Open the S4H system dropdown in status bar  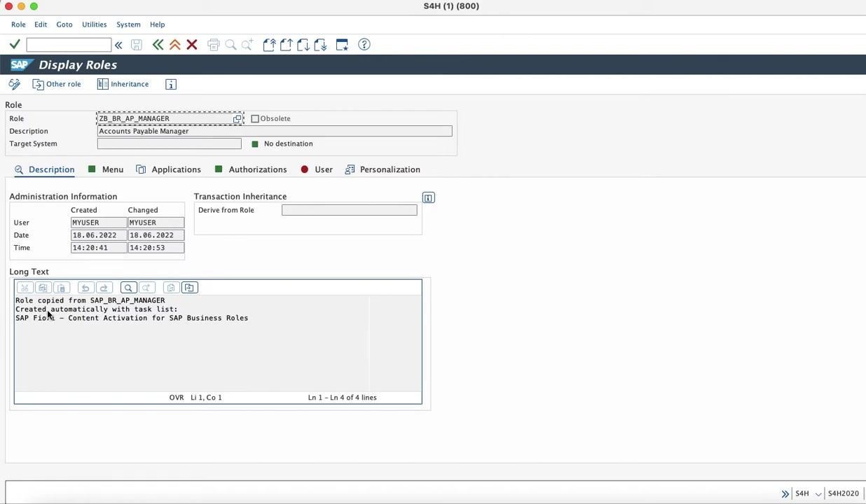(x=818, y=493)
